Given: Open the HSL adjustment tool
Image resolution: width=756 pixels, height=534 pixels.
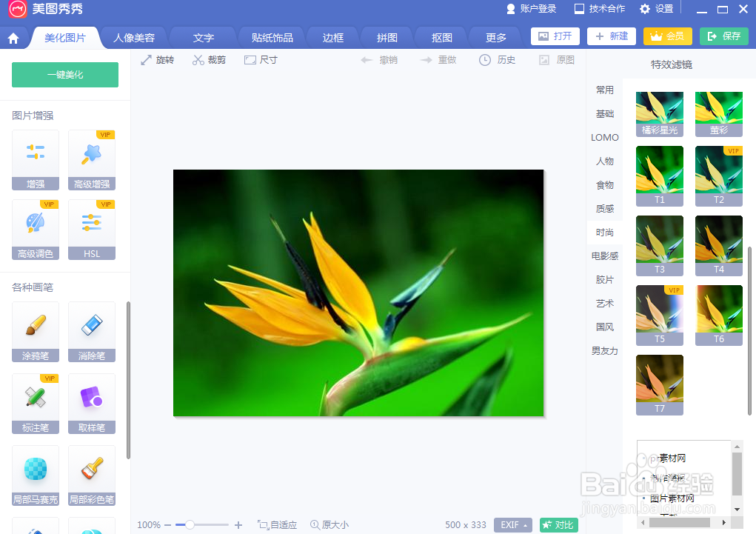Looking at the screenshot, I should tap(92, 230).
